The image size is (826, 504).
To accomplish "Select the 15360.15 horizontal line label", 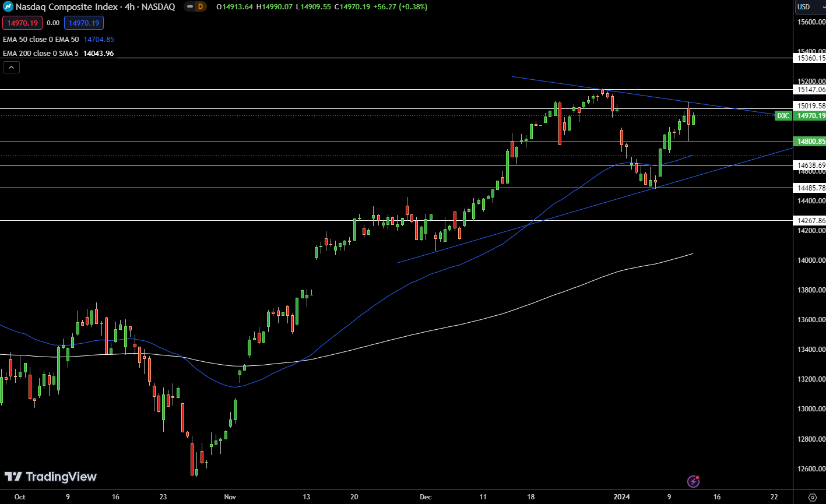I will point(811,58).
